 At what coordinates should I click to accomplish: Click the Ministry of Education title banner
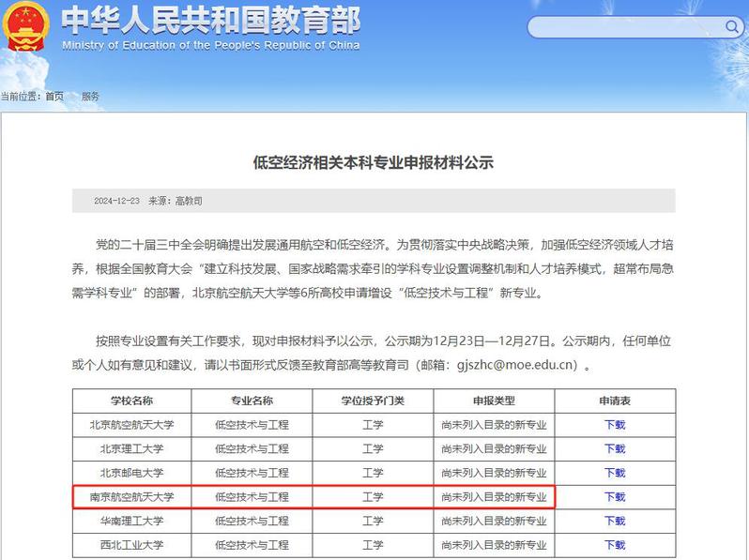210,28
